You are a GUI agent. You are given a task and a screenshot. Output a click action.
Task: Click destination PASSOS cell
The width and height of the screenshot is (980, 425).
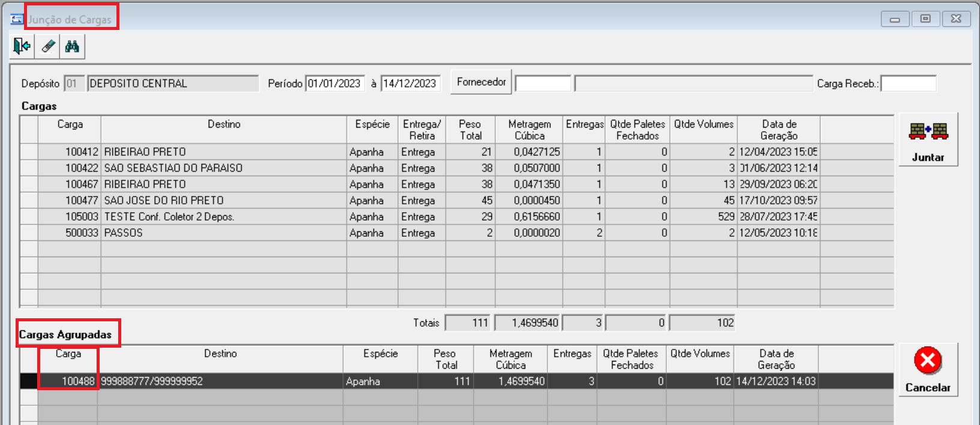(x=224, y=233)
